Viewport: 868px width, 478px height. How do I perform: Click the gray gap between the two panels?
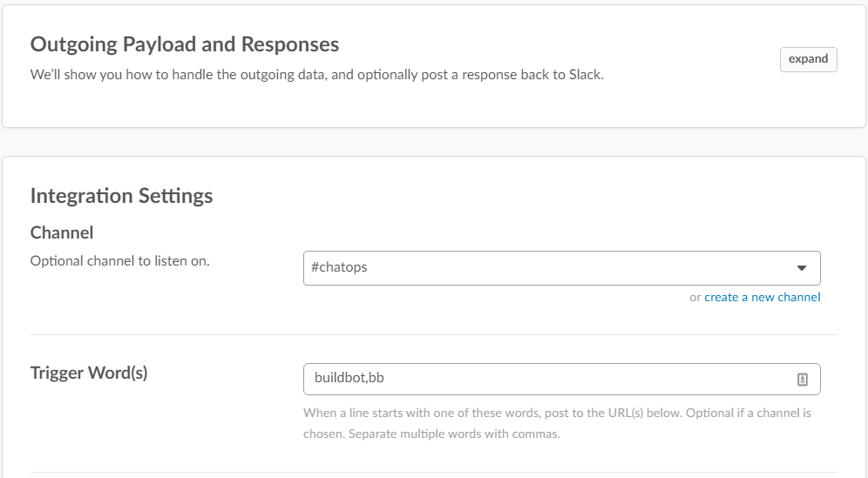coord(433,142)
